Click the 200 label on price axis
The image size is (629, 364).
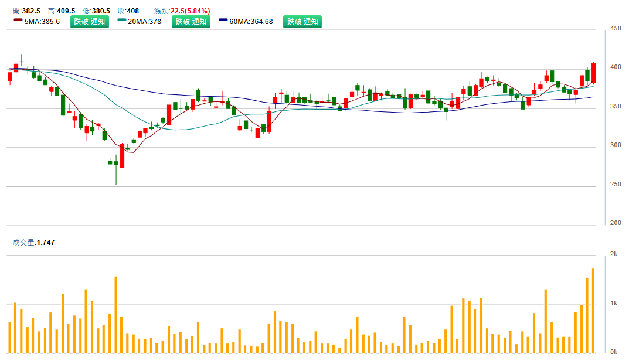(616, 223)
